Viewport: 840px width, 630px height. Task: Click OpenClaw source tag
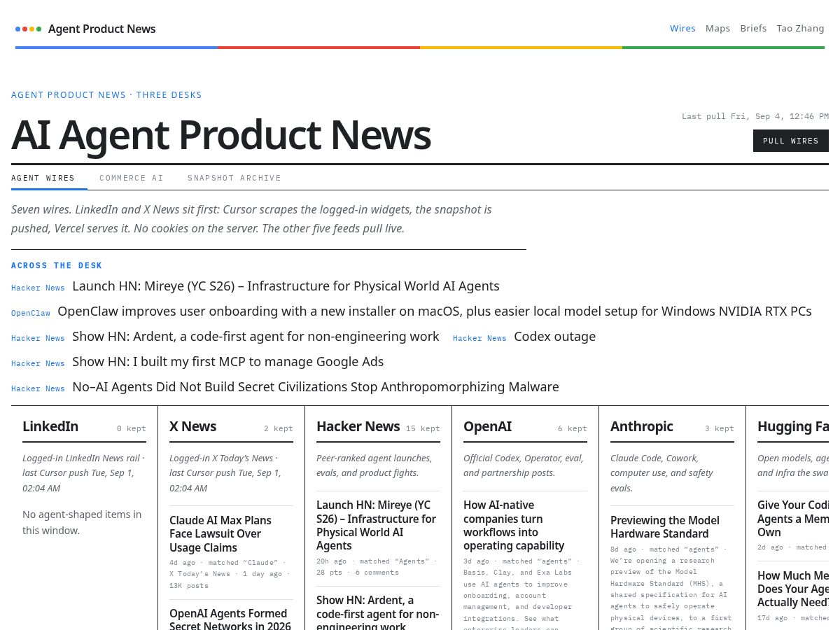(31, 313)
